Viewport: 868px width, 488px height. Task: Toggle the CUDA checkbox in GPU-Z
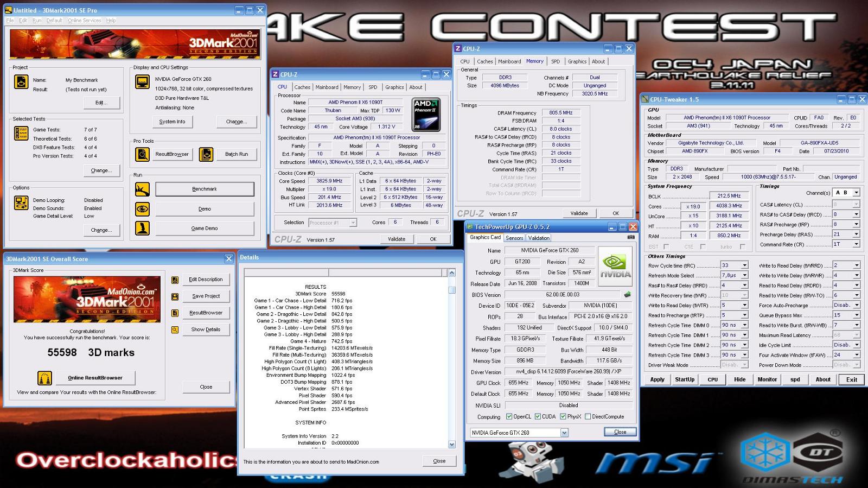pos(538,417)
